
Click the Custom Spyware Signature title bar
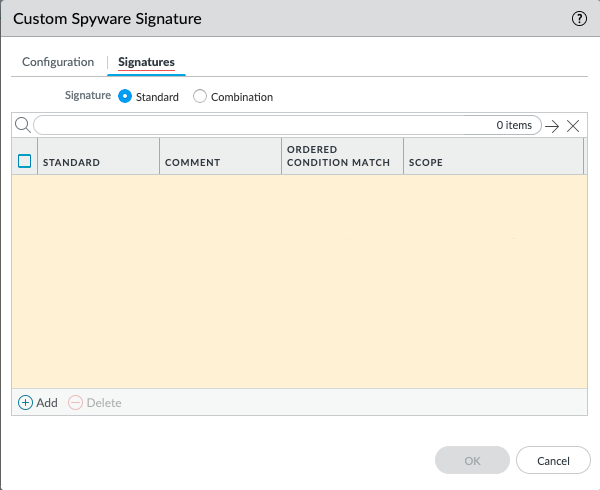tap(250, 19)
